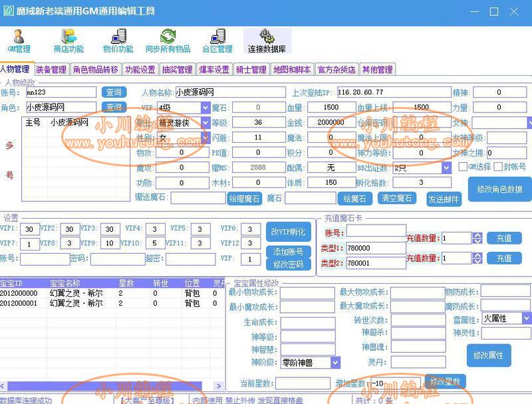Open the 合区管理 toolbar icon
Viewport: 532px width, 404px height.
click(x=217, y=41)
